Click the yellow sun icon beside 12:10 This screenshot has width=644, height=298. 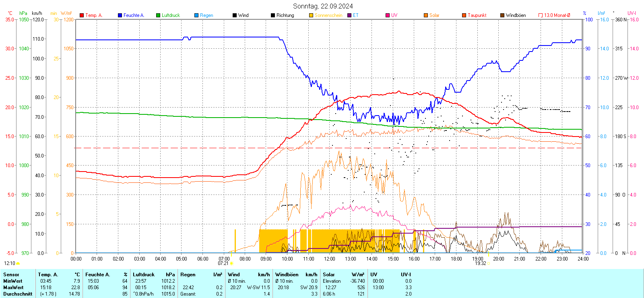click(x=18, y=263)
